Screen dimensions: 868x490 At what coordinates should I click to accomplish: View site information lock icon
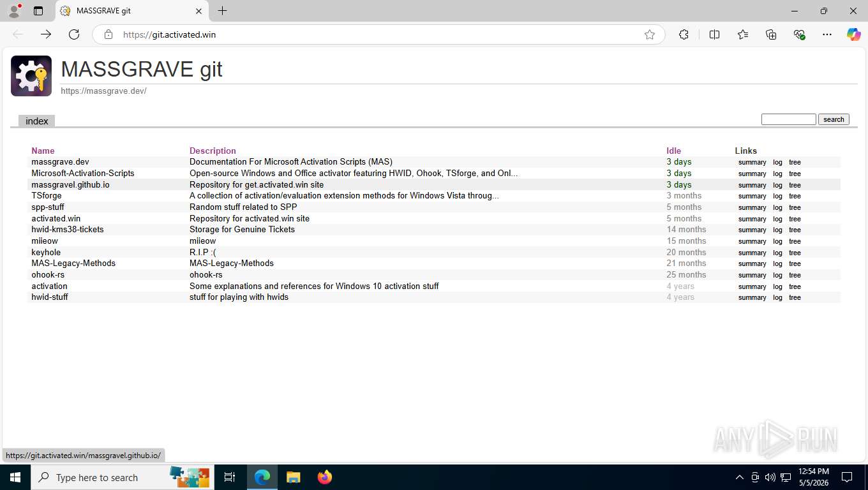108,34
